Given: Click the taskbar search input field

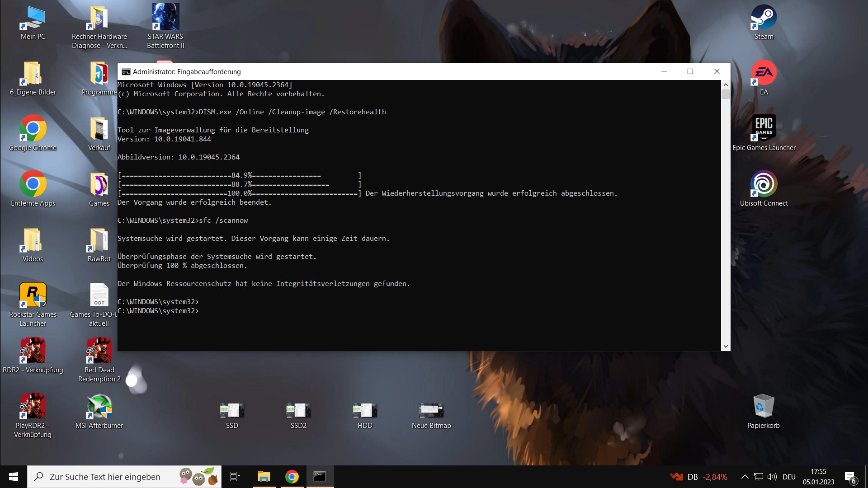Looking at the screenshot, I should pos(105,477).
